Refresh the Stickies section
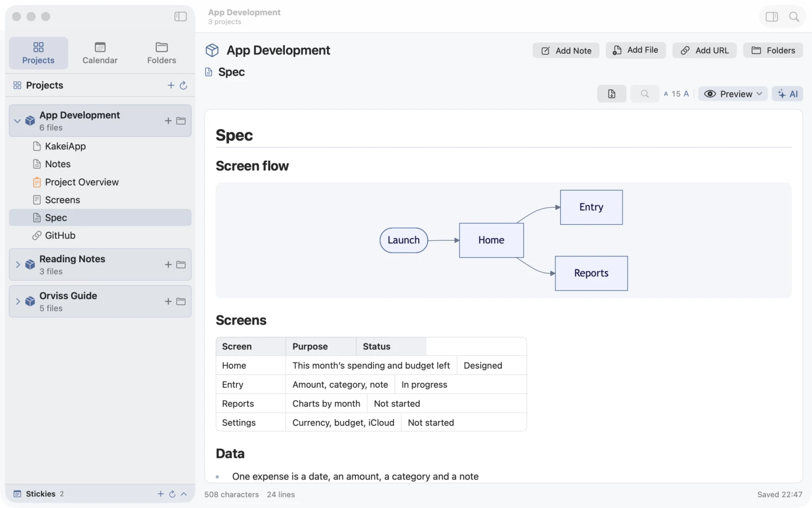Viewport: 812px width, 508px height. 173,494
